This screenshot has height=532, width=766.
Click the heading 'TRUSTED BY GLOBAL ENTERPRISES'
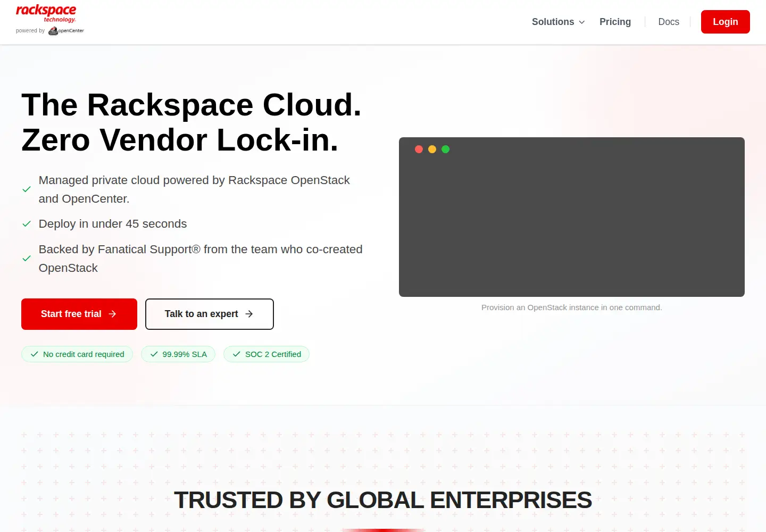point(383,500)
